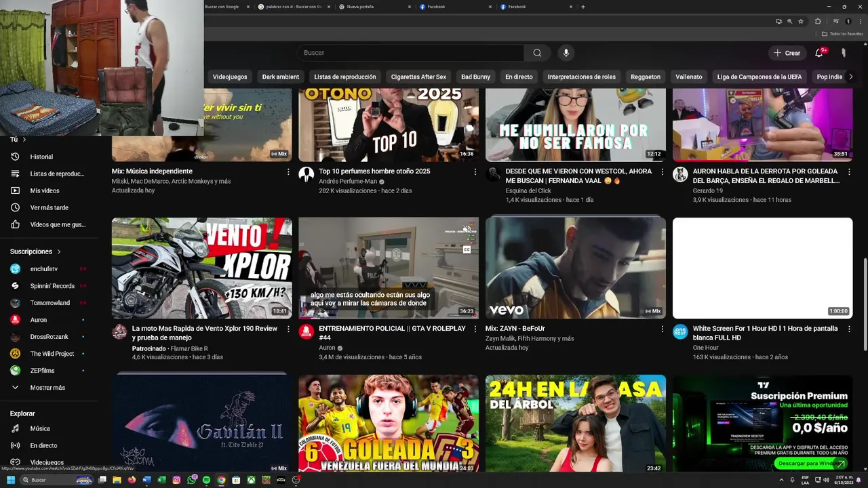868x488 pixels.
Task: Switch to the palabras con d browser tab
Action: pos(294,7)
